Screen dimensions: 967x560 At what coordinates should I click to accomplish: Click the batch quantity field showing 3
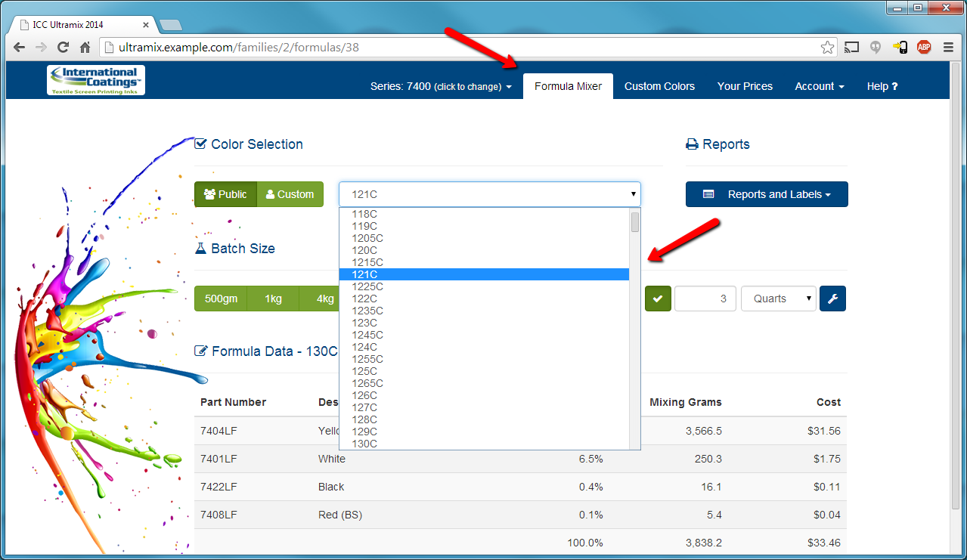point(705,299)
